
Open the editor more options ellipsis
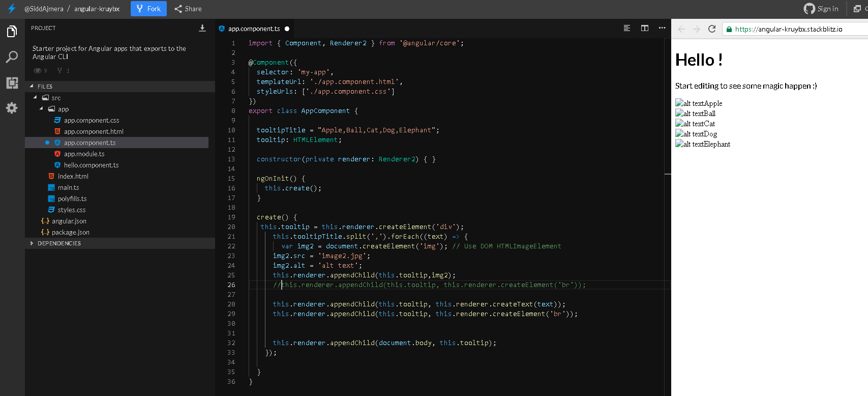point(662,29)
